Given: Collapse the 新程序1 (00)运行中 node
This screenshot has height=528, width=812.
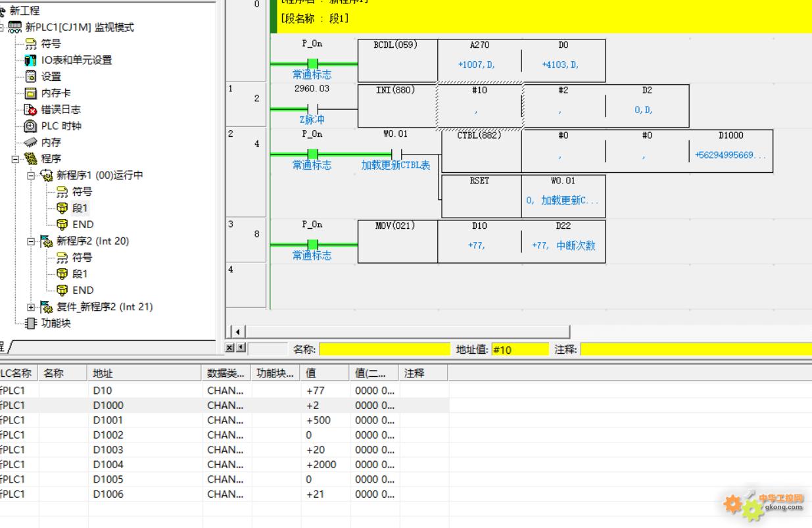Looking at the screenshot, I should coord(31,176).
